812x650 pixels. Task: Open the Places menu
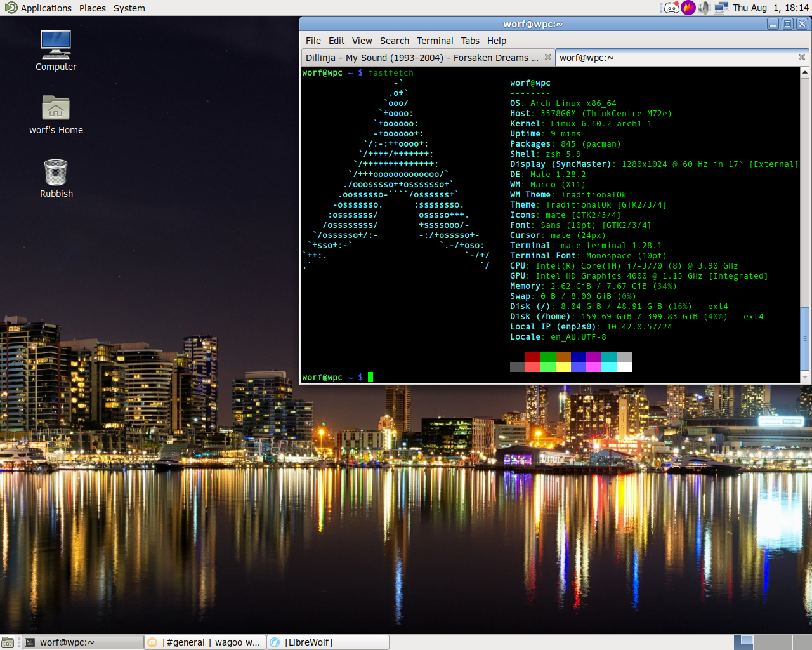(x=93, y=8)
